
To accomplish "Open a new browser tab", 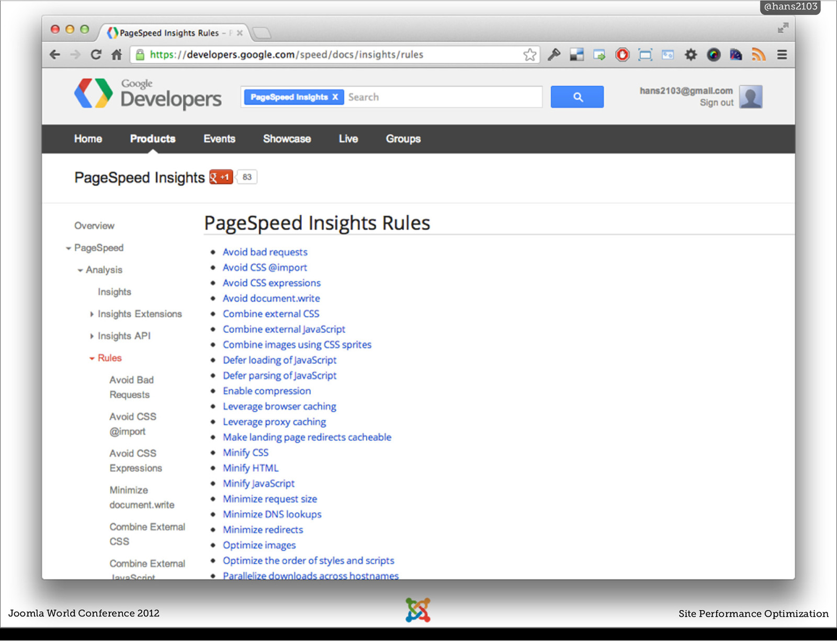I will tap(262, 33).
